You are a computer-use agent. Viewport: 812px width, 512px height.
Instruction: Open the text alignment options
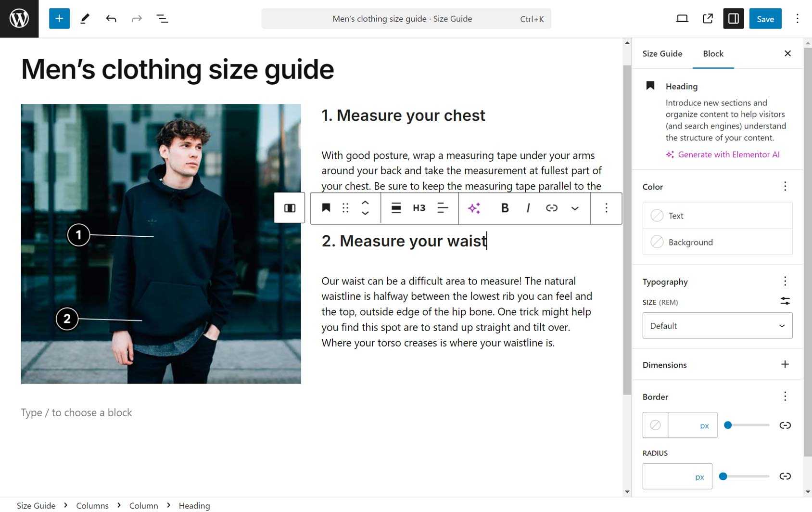point(443,208)
